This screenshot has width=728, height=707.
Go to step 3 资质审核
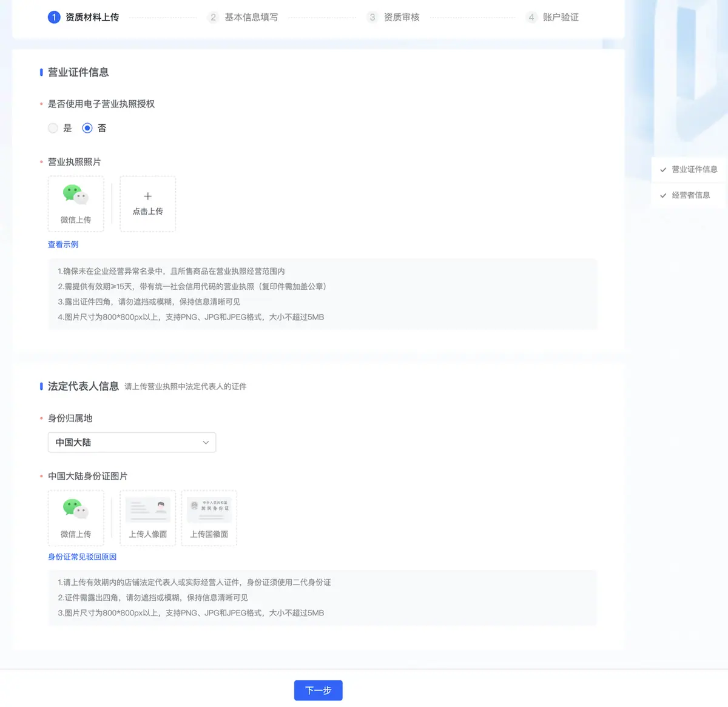pyautogui.click(x=393, y=17)
